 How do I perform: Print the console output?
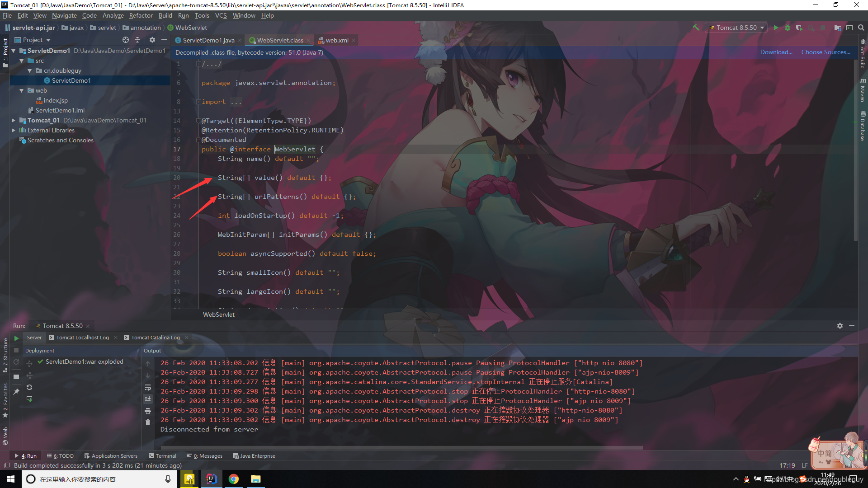click(148, 411)
